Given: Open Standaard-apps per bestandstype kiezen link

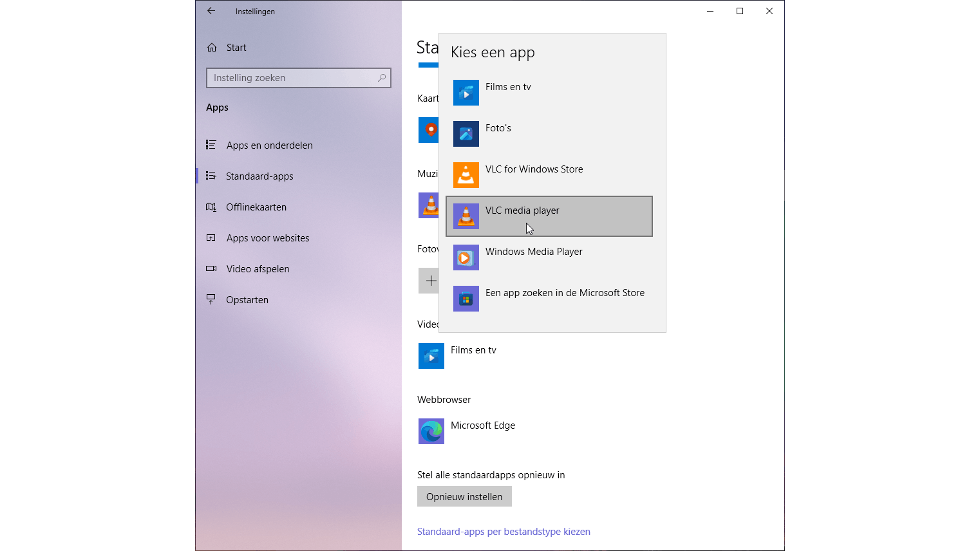Looking at the screenshot, I should point(504,532).
